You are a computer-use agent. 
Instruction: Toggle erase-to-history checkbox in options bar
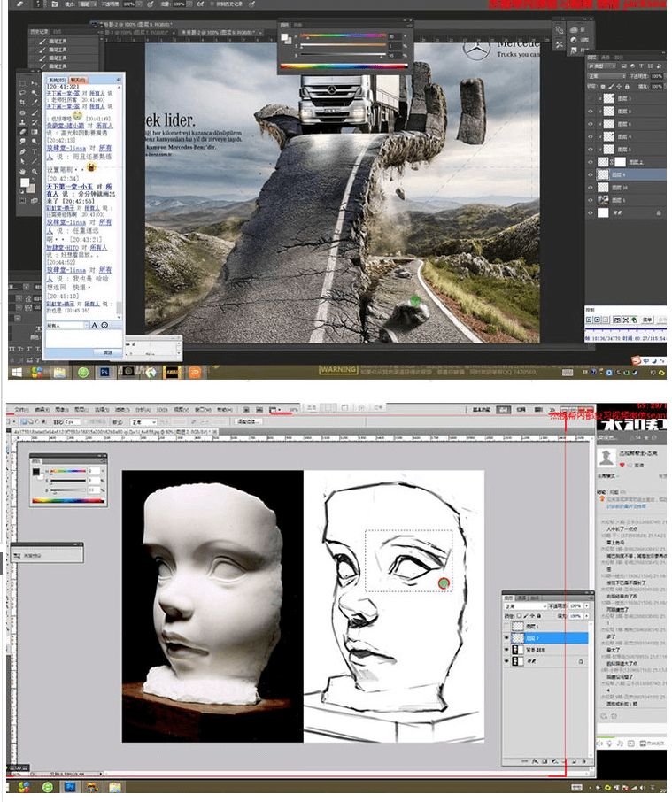212,4
